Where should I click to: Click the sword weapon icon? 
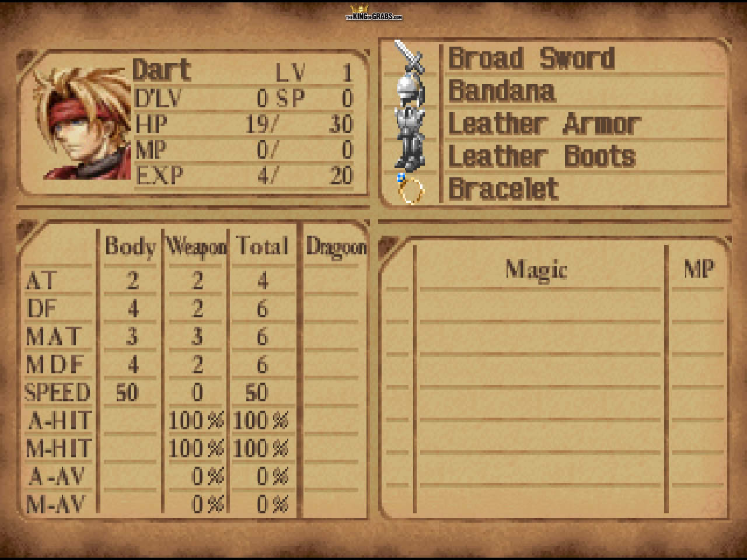(409, 58)
